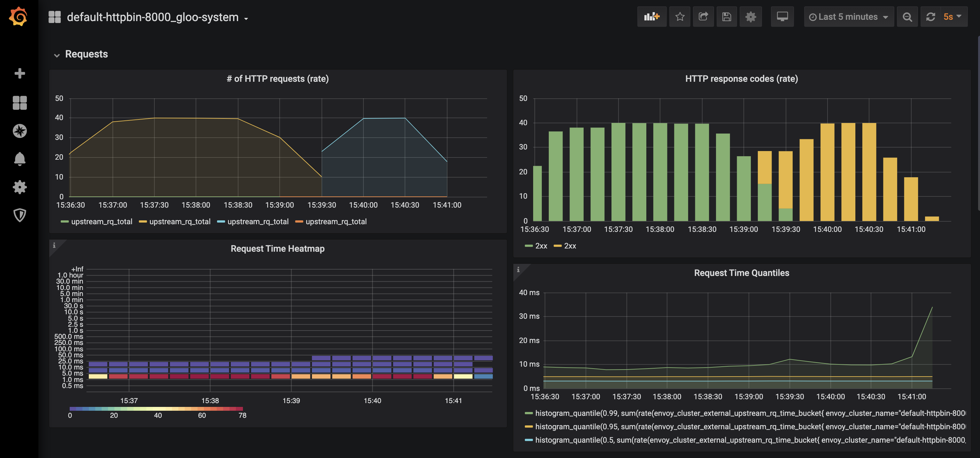Click info icon on Request Time Quantiles
This screenshot has height=458, width=980.
click(x=518, y=270)
